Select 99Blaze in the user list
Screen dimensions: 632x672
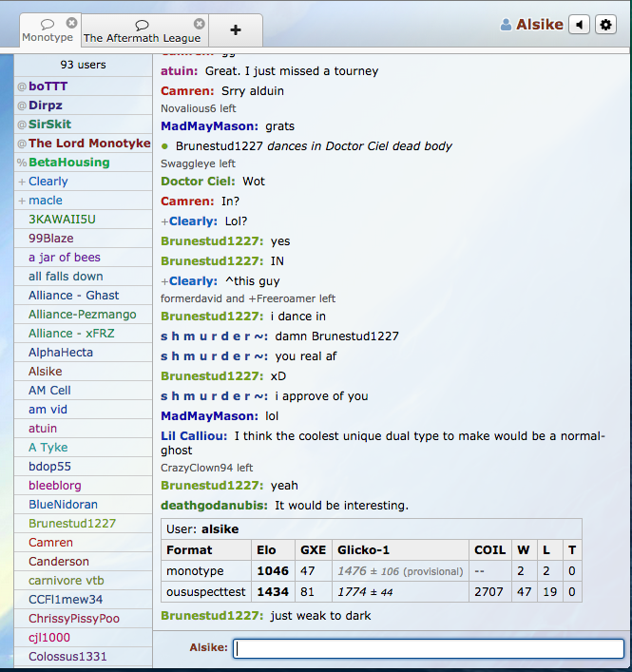pos(84,239)
